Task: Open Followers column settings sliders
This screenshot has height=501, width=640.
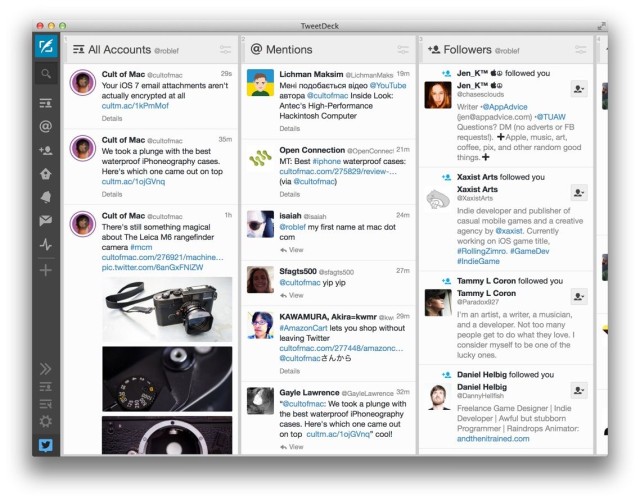Action: point(580,50)
